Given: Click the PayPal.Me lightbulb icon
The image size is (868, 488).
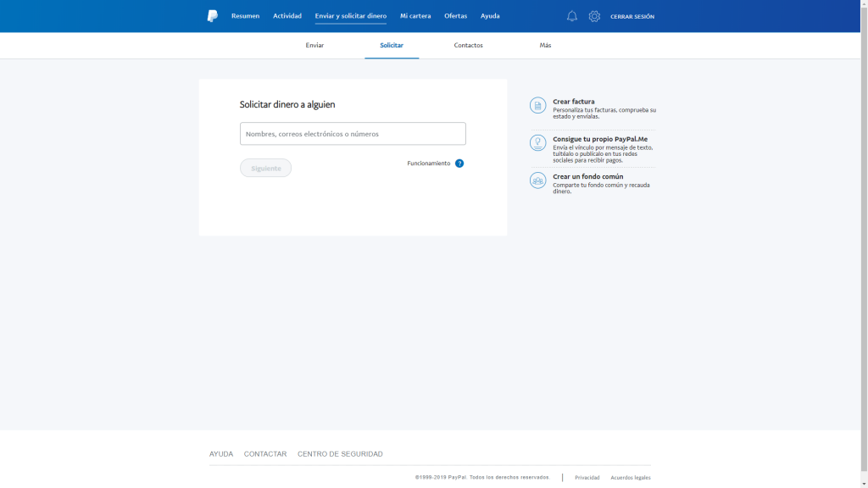Looking at the screenshot, I should coord(537,142).
